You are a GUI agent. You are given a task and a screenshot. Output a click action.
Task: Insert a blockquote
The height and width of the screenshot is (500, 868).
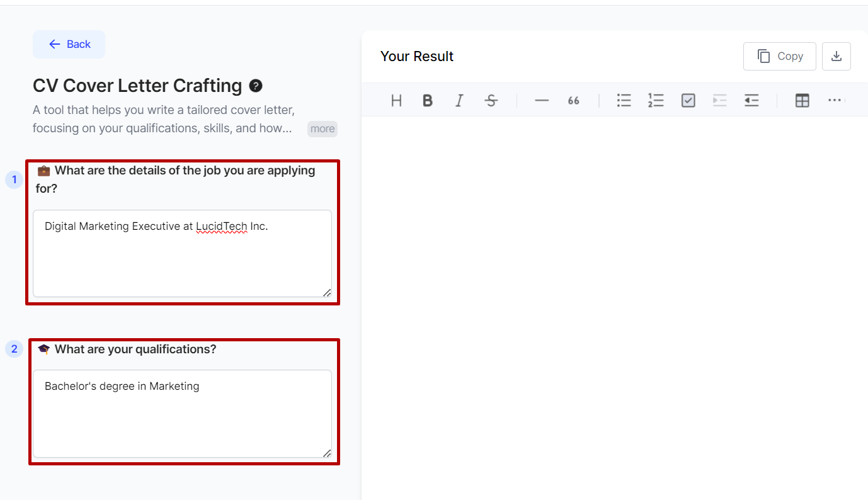573,101
